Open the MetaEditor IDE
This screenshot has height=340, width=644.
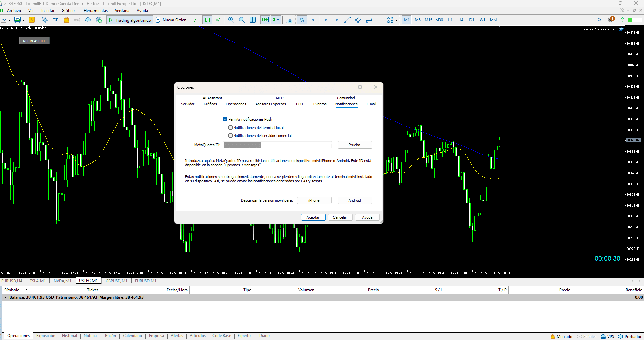tap(55, 20)
